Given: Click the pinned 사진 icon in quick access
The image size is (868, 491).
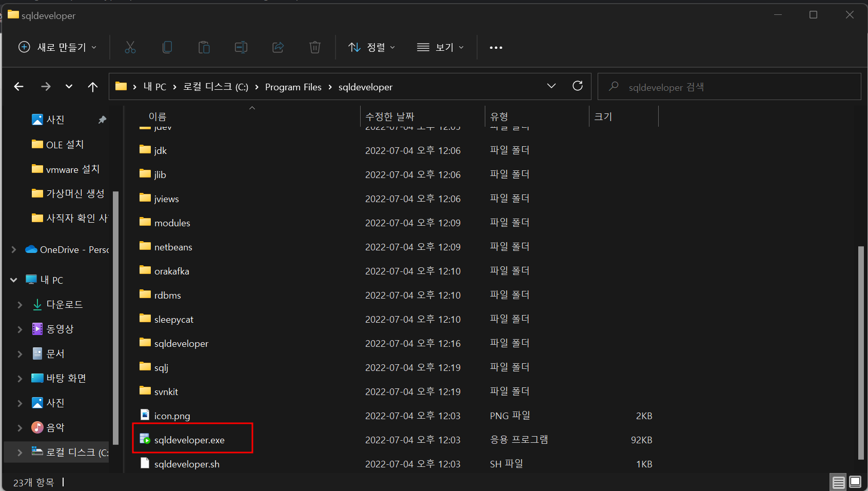Looking at the screenshot, I should (x=37, y=120).
